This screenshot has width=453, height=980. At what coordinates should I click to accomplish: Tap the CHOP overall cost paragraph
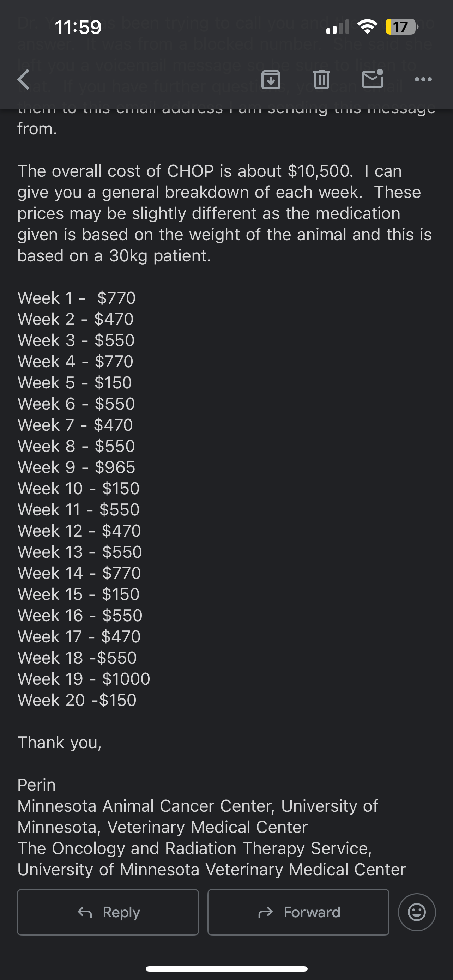[x=224, y=213]
